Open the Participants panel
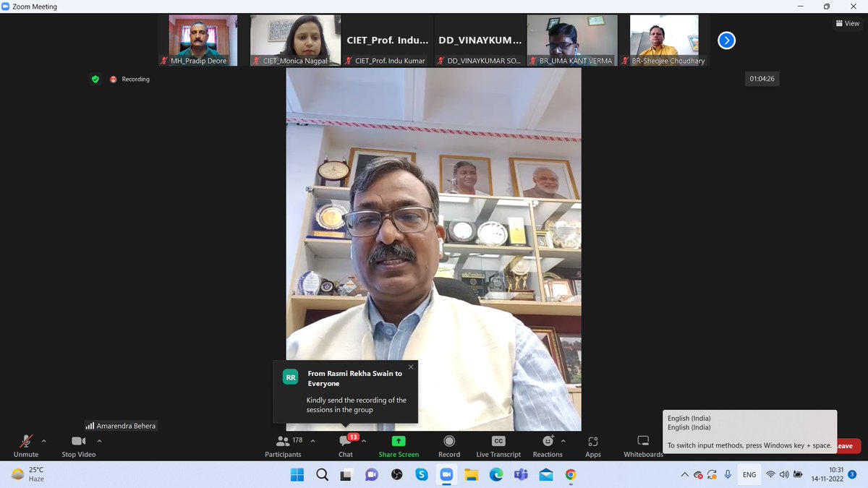The width and height of the screenshot is (868, 488). pos(283,445)
